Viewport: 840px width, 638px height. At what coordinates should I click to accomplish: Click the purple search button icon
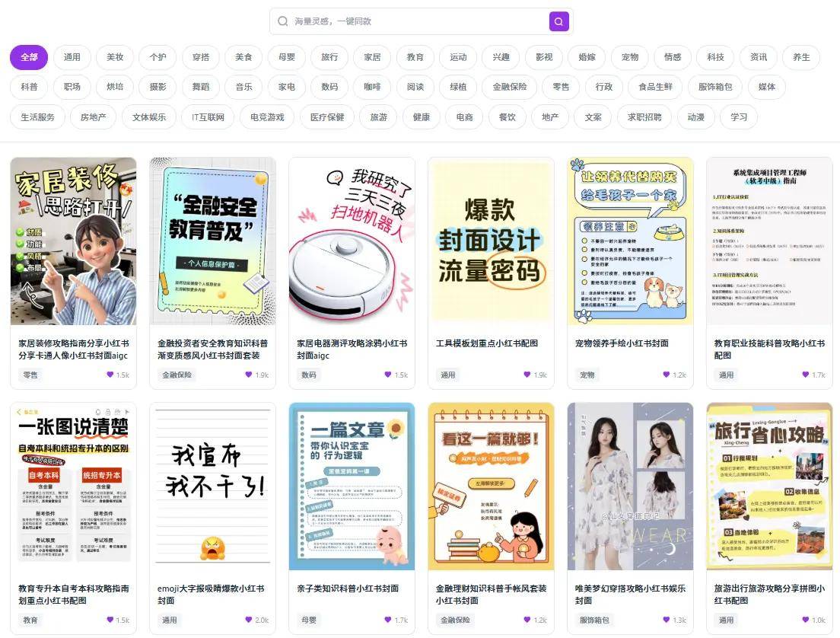coord(558,21)
